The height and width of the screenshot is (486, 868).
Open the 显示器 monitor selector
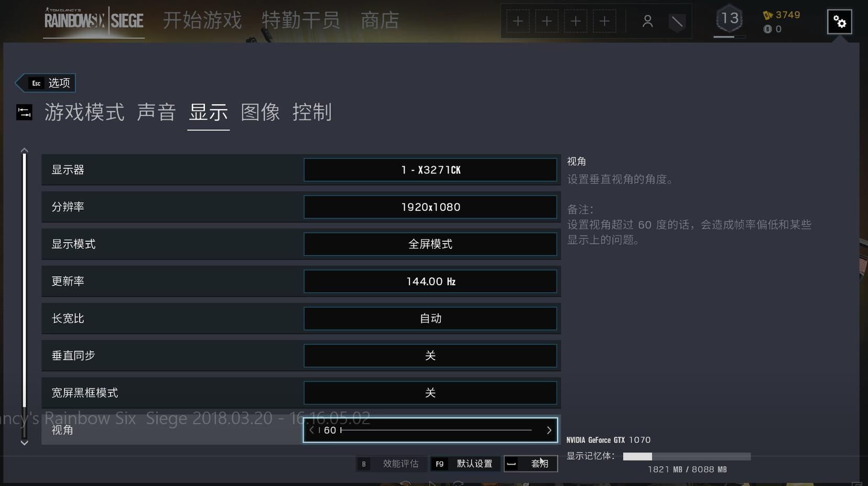pyautogui.click(x=430, y=169)
